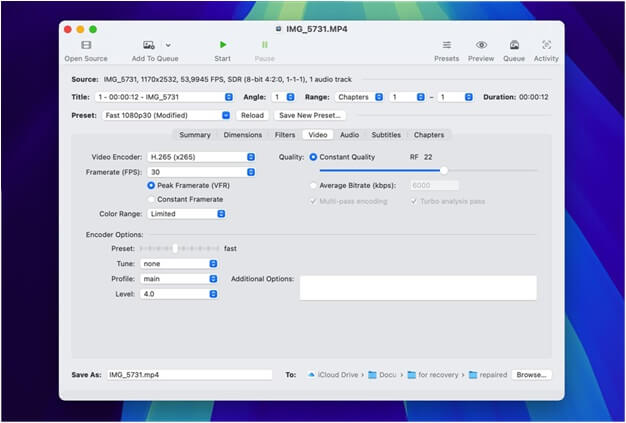Open the Activity log icon

pos(546,45)
